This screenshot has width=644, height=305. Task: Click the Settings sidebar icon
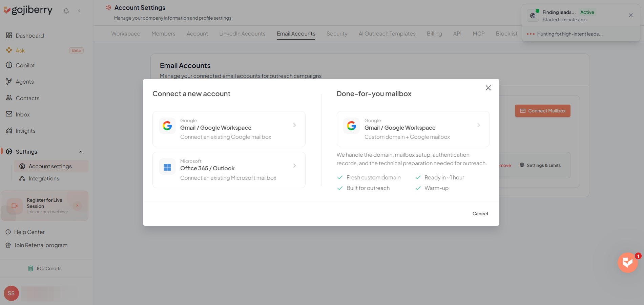[x=9, y=151]
